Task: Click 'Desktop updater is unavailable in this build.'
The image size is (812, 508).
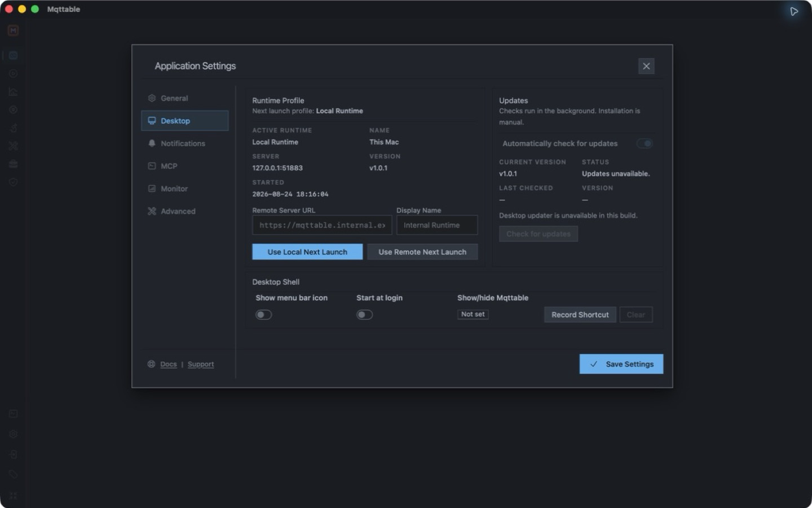Action: (x=568, y=215)
